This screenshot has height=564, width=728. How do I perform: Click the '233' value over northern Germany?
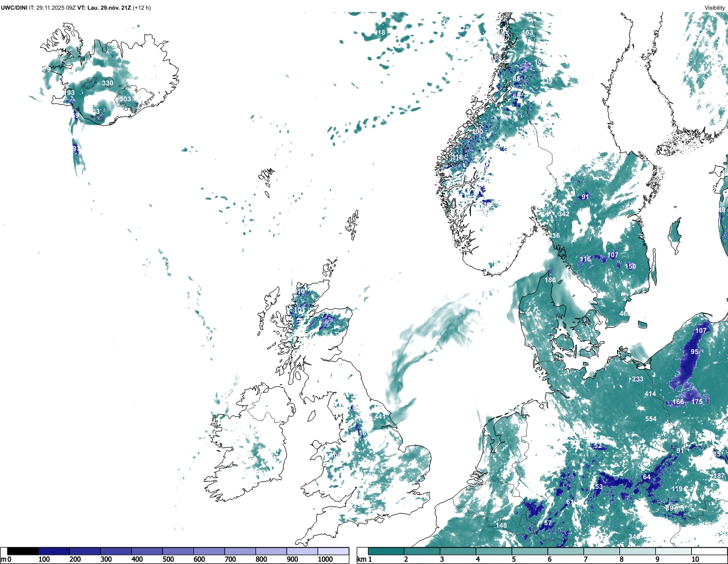[x=638, y=379]
